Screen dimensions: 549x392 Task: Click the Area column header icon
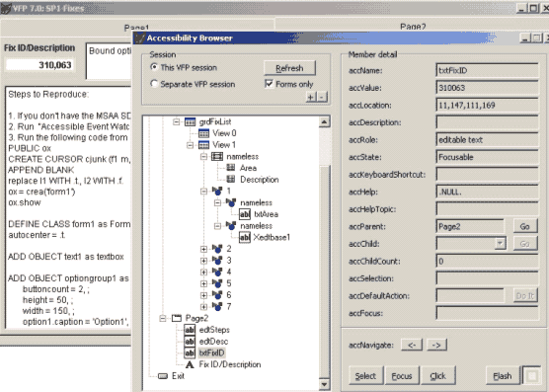coord(231,168)
